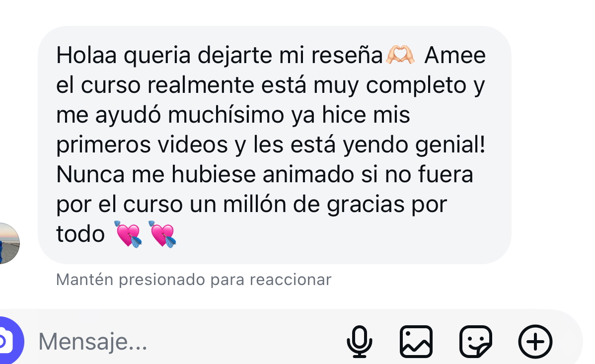This screenshot has width=595, height=364.
Task: Tap the heart hands emoji in message
Action: [x=400, y=55]
